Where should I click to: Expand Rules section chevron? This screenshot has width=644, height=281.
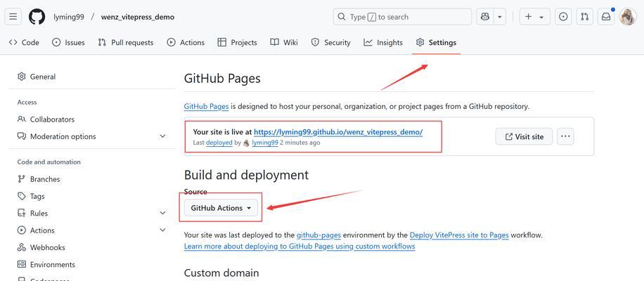point(162,214)
